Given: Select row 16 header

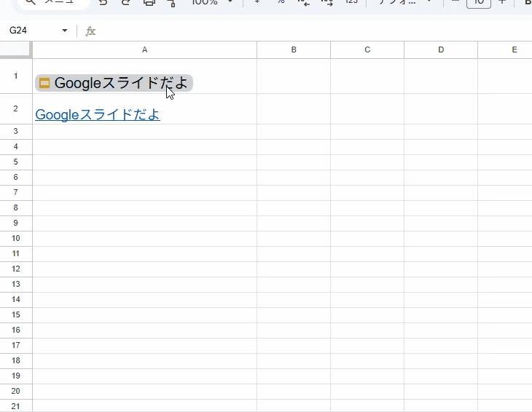Looking at the screenshot, I should pyautogui.click(x=16, y=330).
